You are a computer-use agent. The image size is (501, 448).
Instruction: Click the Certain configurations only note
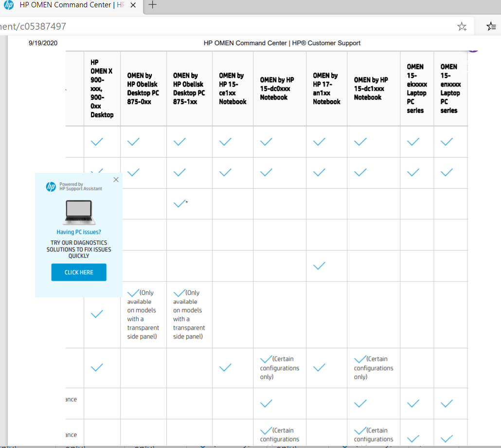(x=279, y=368)
